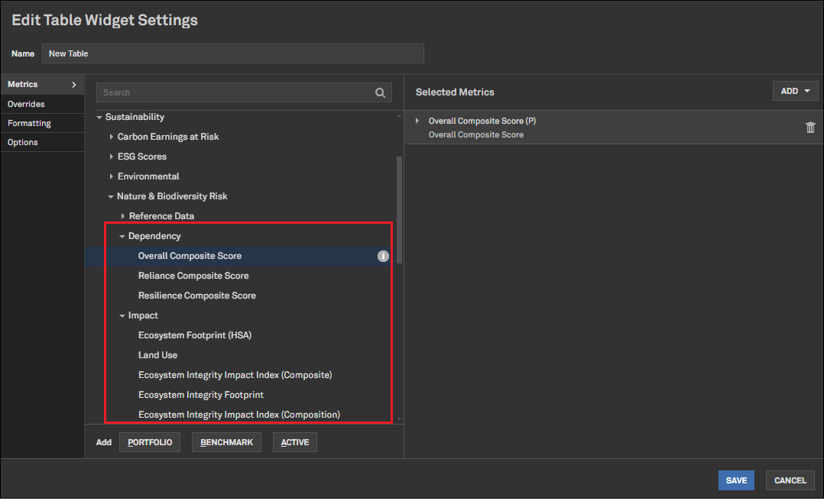
Task: Open the Overrides settings tab
Action: click(26, 104)
